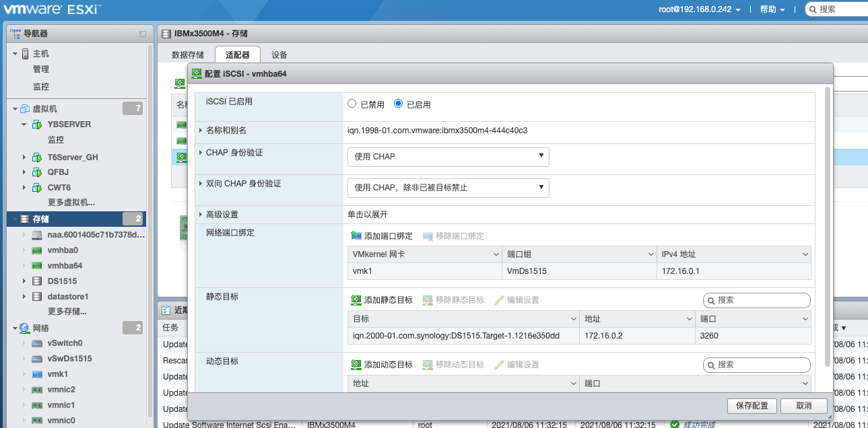This screenshot has width=868, height=428.
Task: Click the add dynamic target icon
Action: (x=356, y=365)
